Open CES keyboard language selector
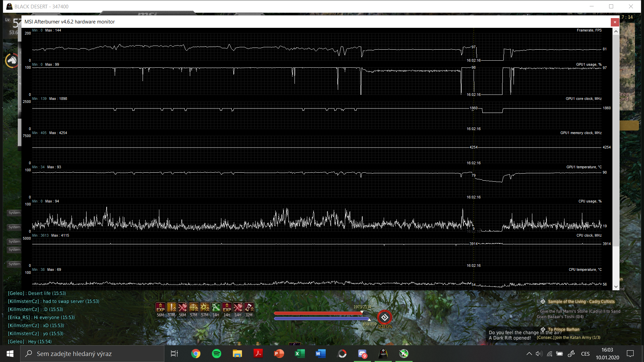This screenshot has height=362, width=644. click(585, 354)
